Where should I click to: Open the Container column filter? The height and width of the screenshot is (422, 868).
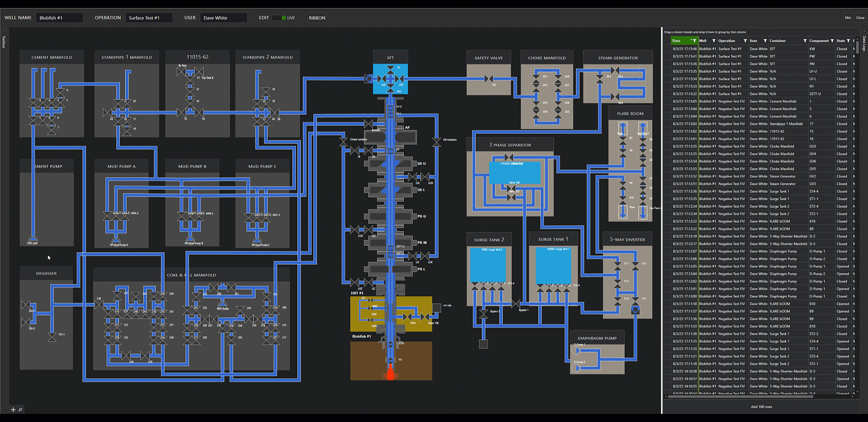pos(805,41)
